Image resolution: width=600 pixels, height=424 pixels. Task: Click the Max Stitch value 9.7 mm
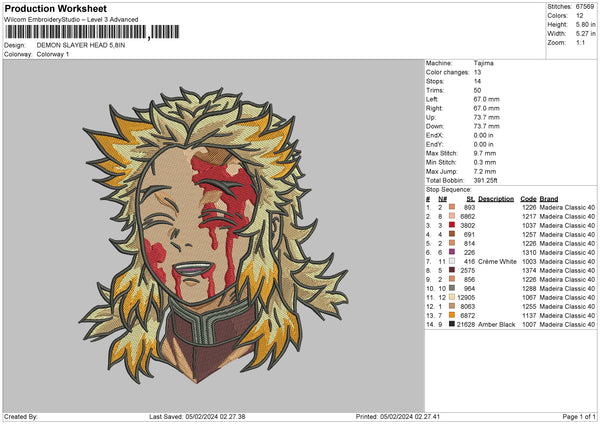(484, 153)
